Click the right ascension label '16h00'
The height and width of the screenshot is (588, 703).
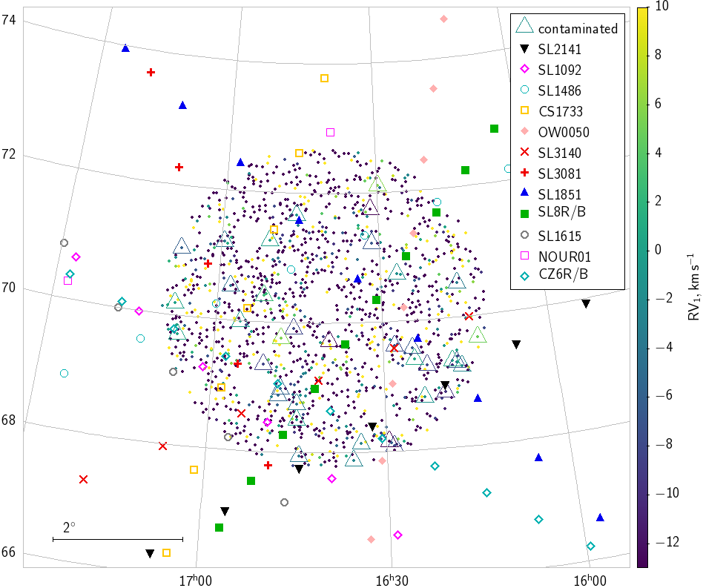tap(590, 581)
